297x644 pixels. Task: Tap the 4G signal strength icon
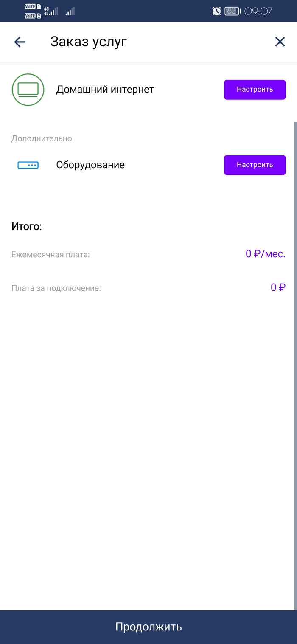click(x=51, y=11)
